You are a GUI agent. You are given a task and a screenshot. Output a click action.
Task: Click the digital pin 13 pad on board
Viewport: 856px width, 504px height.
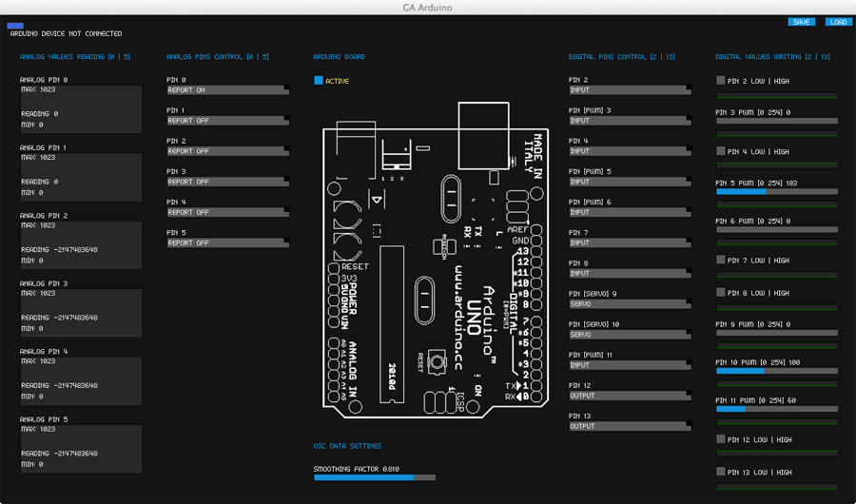pyautogui.click(x=536, y=251)
